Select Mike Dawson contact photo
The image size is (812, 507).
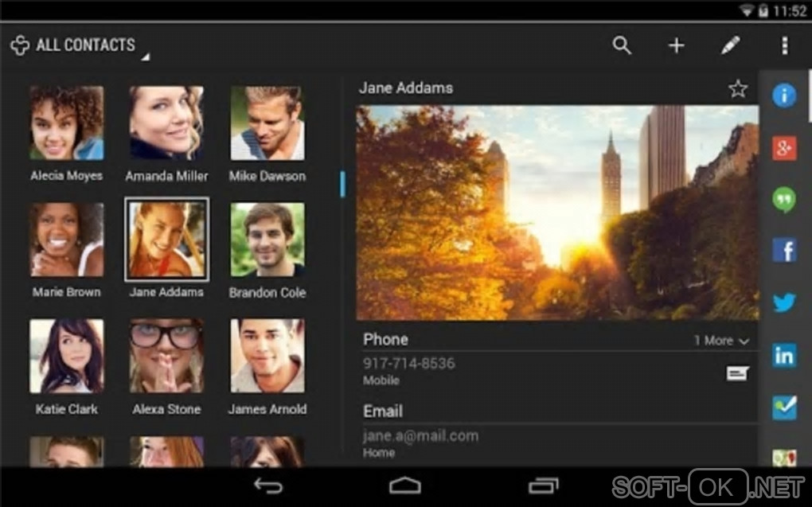(x=267, y=123)
